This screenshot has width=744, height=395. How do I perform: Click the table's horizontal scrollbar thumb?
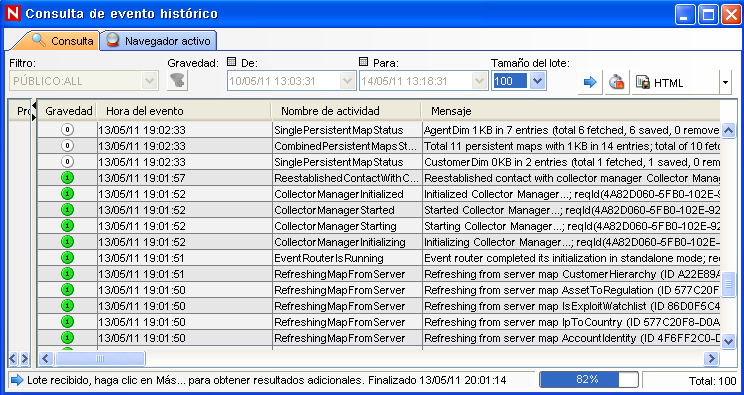pyautogui.click(x=100, y=358)
